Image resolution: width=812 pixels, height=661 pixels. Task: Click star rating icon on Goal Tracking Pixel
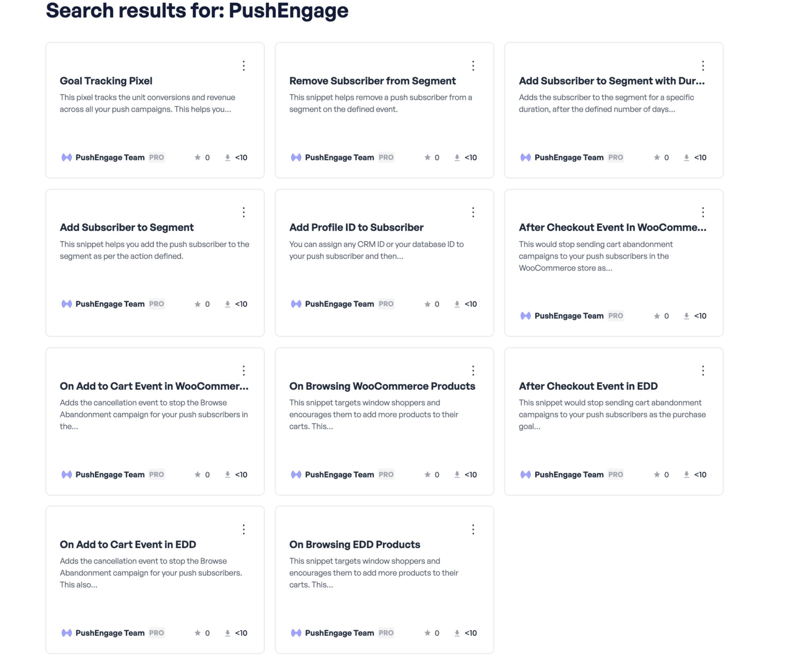(x=198, y=158)
